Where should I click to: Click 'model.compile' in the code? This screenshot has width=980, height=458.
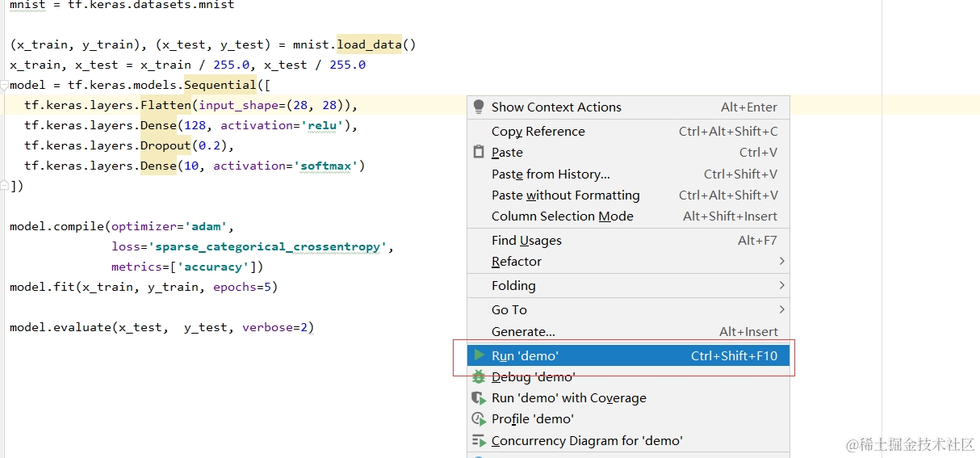tap(57, 226)
